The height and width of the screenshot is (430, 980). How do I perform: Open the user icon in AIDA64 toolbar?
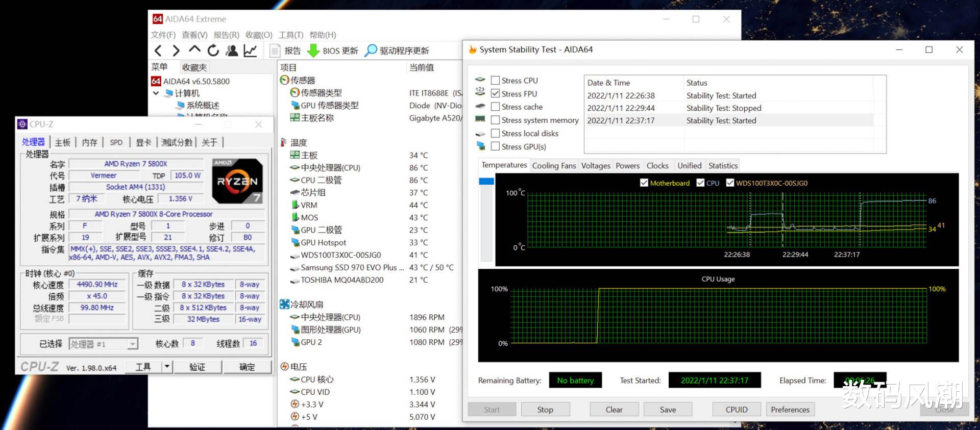click(232, 50)
